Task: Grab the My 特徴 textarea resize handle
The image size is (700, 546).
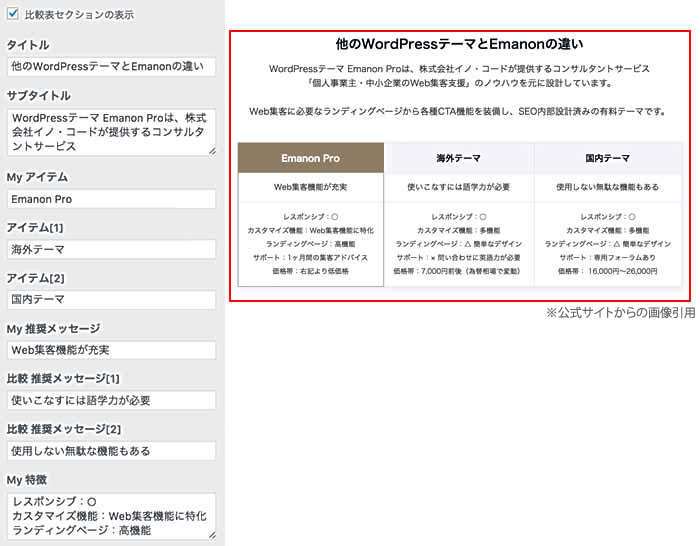Action: click(x=212, y=536)
